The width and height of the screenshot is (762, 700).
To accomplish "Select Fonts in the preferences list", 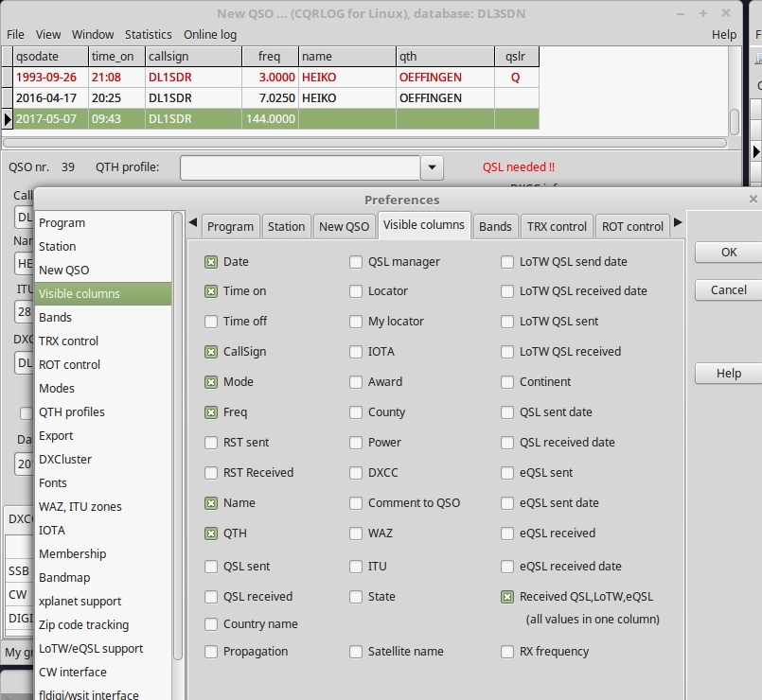I will tap(103, 483).
